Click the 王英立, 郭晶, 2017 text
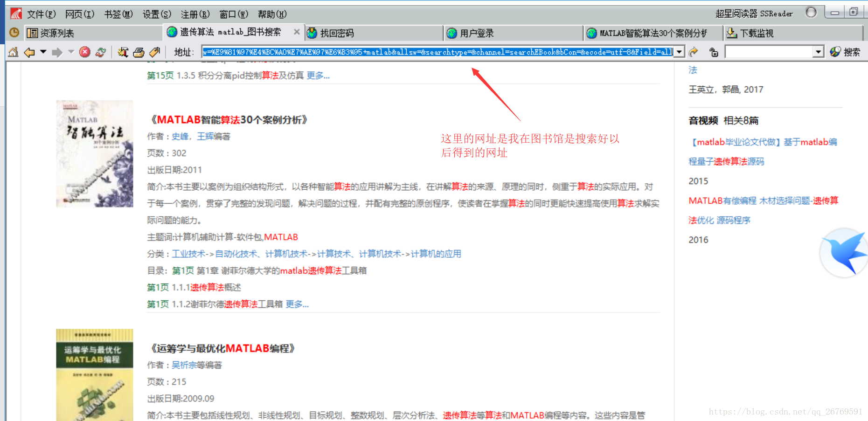Screen dimensions: 868x421 pyautogui.click(x=726, y=90)
